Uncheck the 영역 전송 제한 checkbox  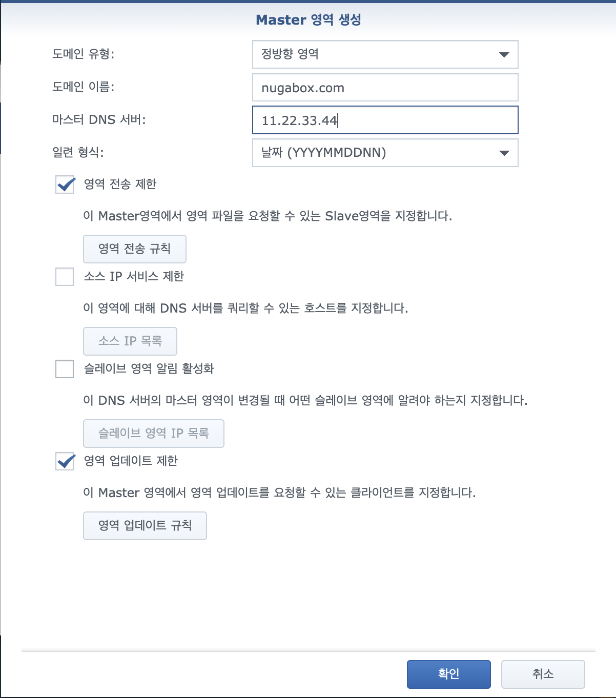point(65,184)
